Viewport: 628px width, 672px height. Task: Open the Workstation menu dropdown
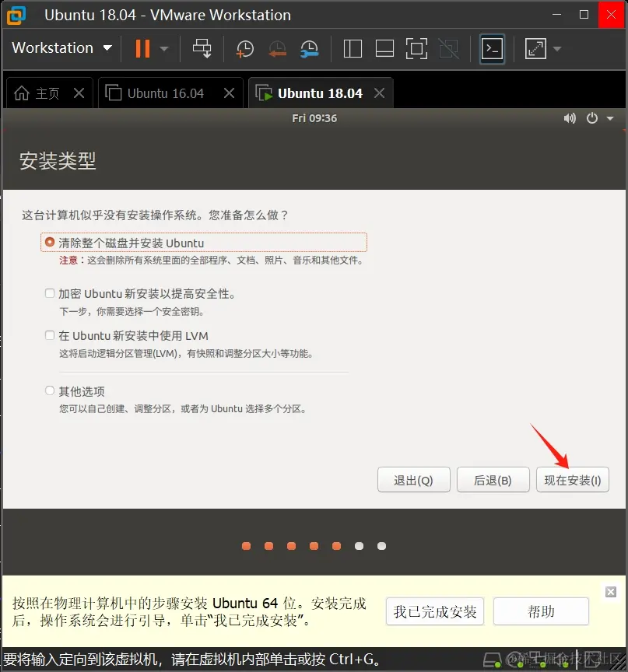pyautogui.click(x=61, y=48)
